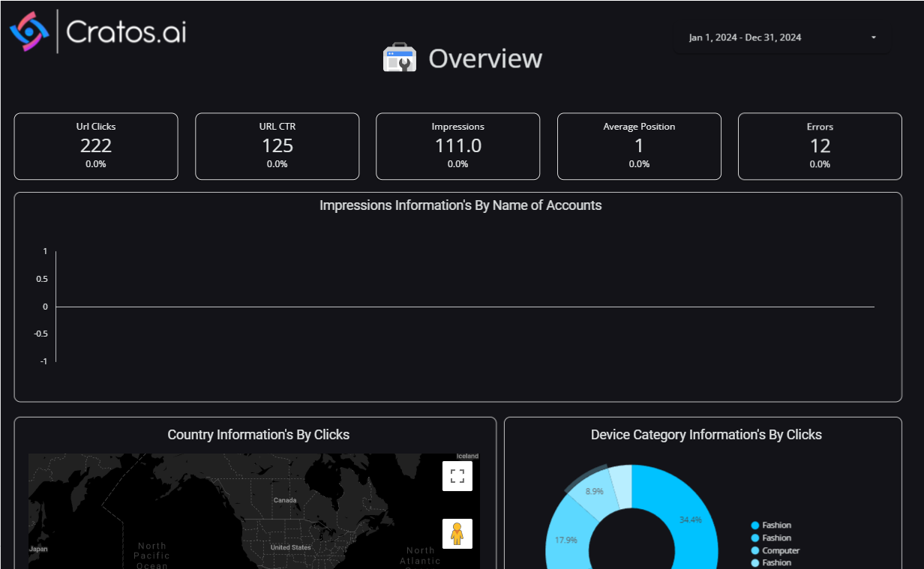Select the Impressions scorecard showing 111.0
Viewport: 924px width, 569px height.
(458, 146)
